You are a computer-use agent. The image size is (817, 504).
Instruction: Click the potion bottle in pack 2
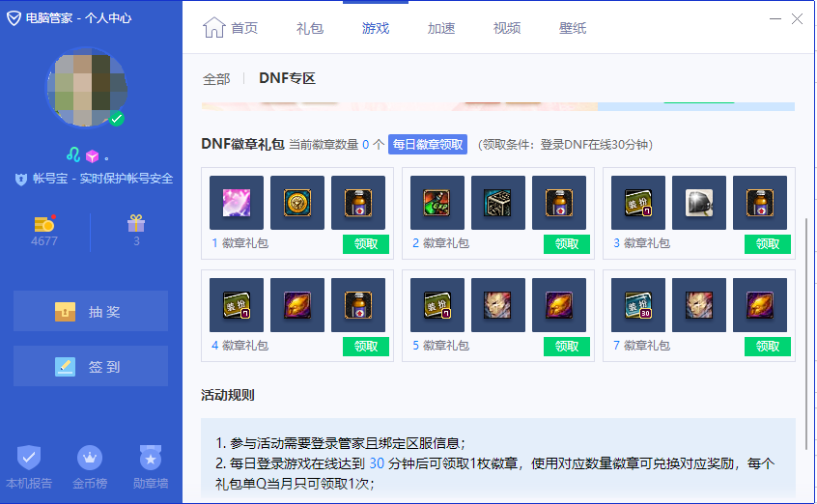(559, 203)
